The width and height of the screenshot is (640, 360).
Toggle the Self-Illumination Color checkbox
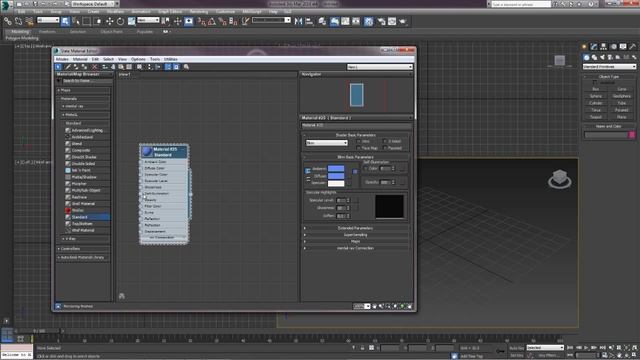365,169
